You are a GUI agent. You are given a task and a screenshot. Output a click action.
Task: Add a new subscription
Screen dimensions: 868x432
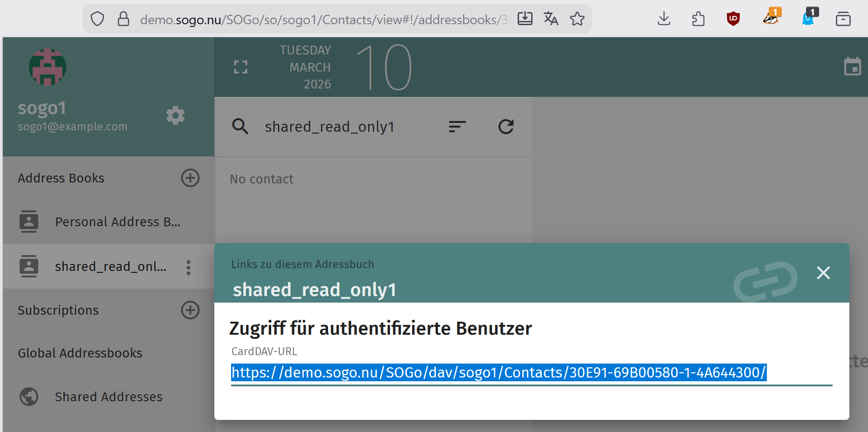190,310
